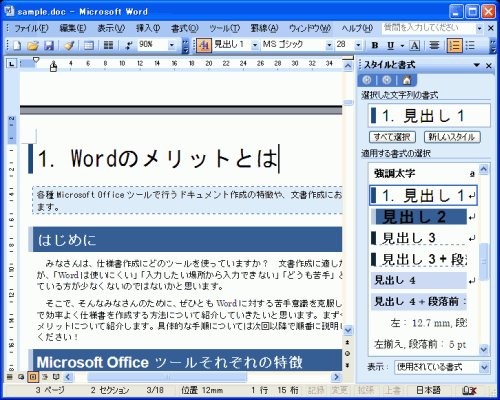Image resolution: width=500 pixels, height=400 pixels.
Task: Toggle the bulleted list button
Action: coord(470,45)
